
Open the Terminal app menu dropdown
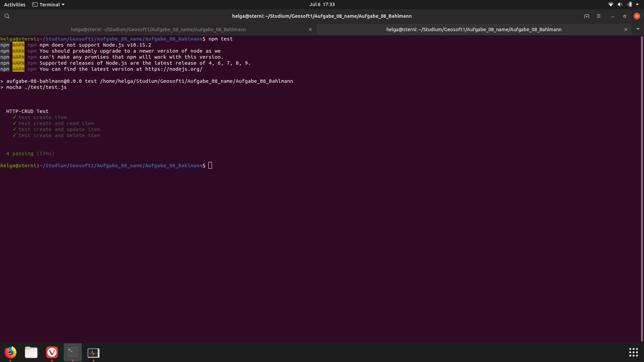point(49,4)
